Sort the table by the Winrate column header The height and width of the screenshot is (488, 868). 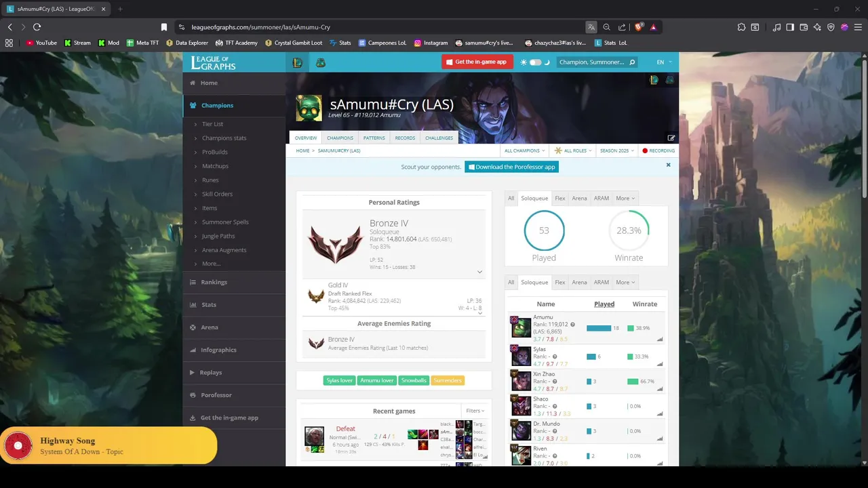click(x=644, y=304)
